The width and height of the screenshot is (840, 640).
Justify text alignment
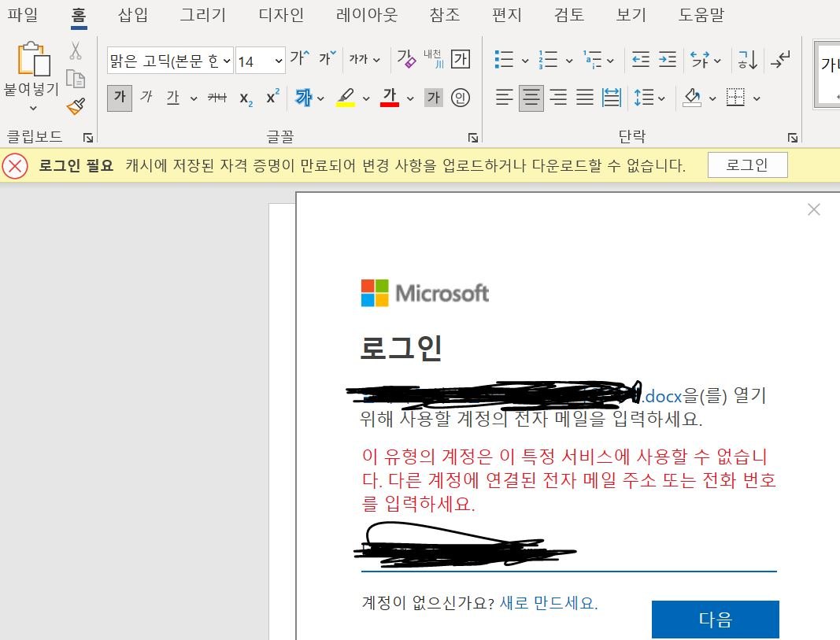coord(585,98)
